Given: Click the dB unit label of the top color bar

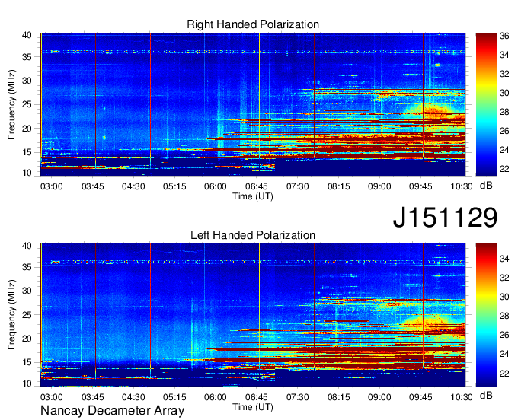Looking at the screenshot, I should (486, 186).
